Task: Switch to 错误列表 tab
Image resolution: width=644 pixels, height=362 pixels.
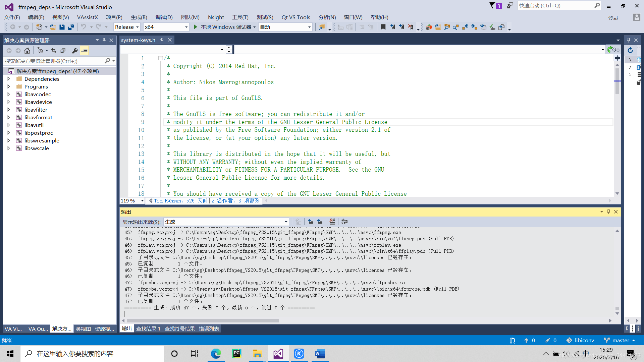Action: coord(209,329)
